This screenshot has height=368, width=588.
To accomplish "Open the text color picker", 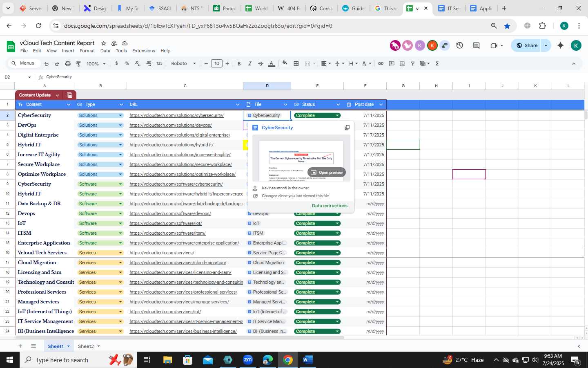I will 271,63.
